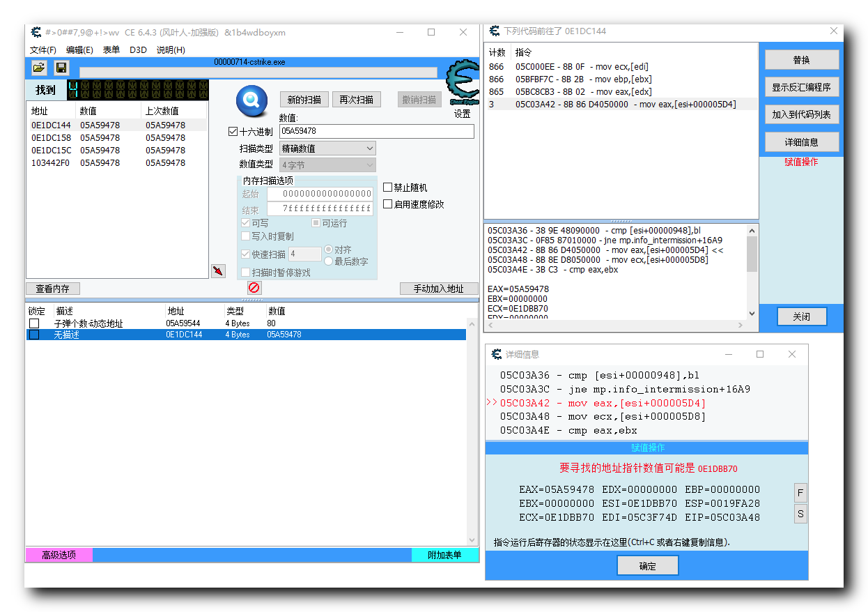The image size is (868, 612).
Task: Select found address 103442F0 row
Action: tap(116, 162)
